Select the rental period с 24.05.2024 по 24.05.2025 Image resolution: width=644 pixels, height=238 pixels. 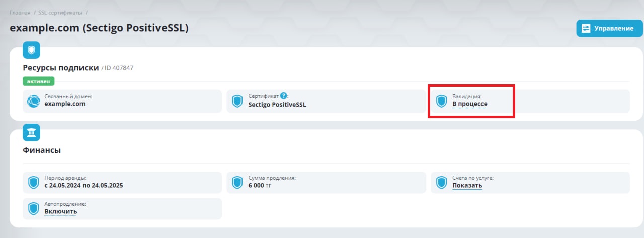point(84,185)
